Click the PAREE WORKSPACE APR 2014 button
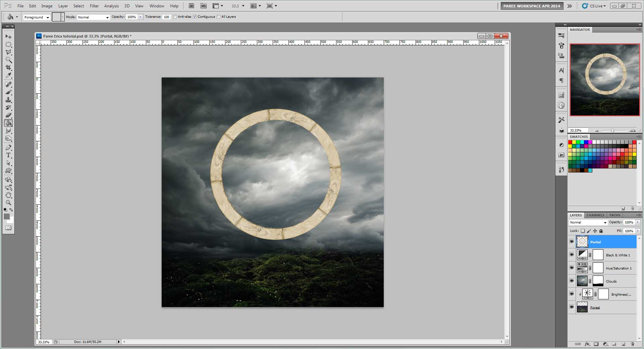The width and height of the screenshot is (644, 349). pos(531,6)
